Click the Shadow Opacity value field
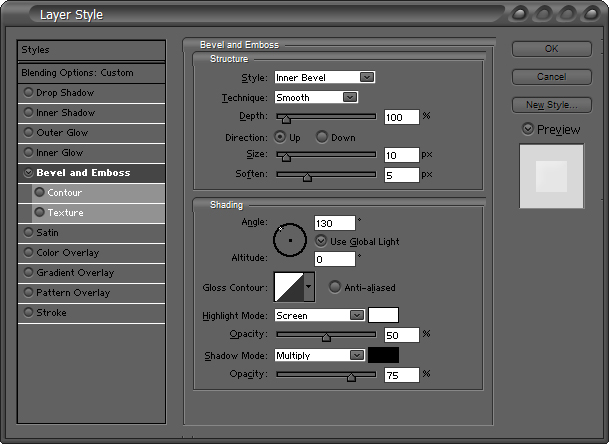Image resolution: width=609 pixels, height=444 pixels. pyautogui.click(x=402, y=375)
